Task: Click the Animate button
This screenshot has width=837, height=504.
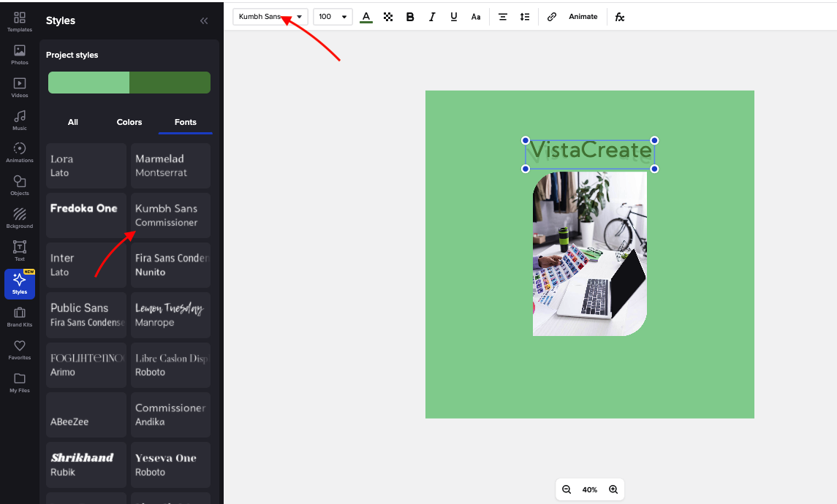Action: (x=583, y=17)
